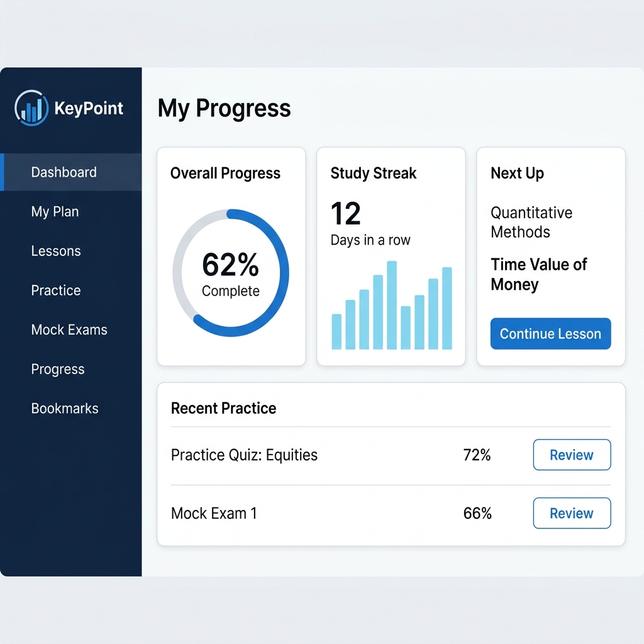This screenshot has height=644, width=644.
Task: Click the KeyPoint bar chart logo icon
Action: pos(31,108)
